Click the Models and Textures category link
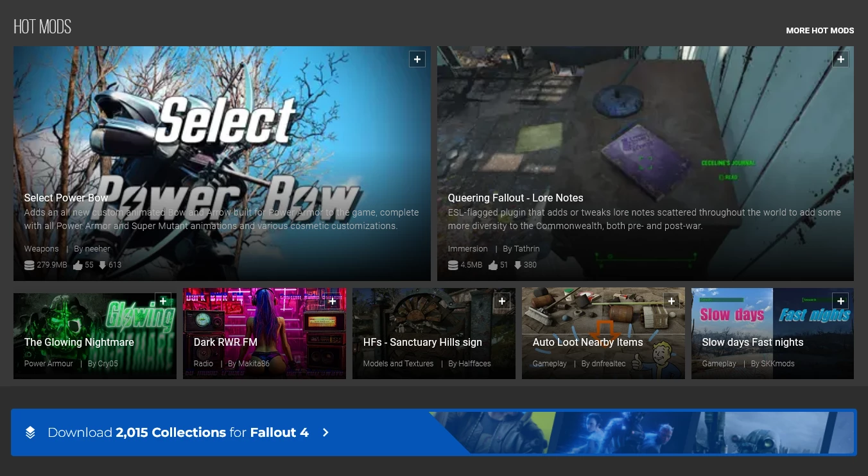 coord(398,364)
